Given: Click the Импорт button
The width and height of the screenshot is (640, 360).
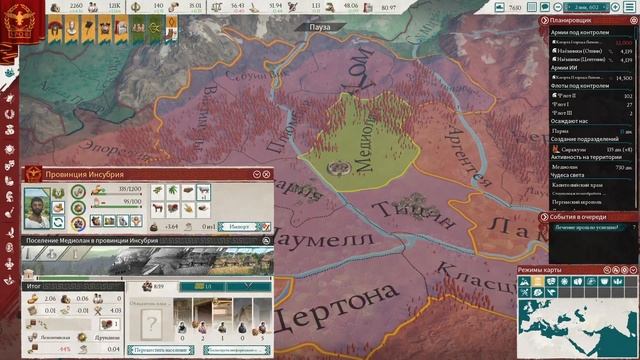Looking at the screenshot, I should pyautogui.click(x=239, y=226).
